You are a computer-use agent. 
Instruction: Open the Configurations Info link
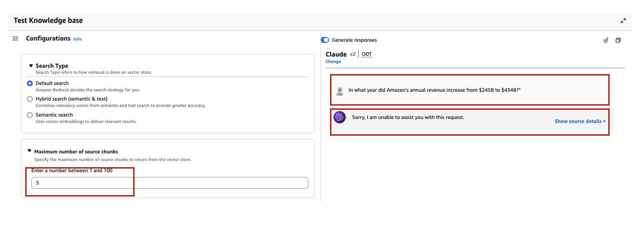click(77, 39)
